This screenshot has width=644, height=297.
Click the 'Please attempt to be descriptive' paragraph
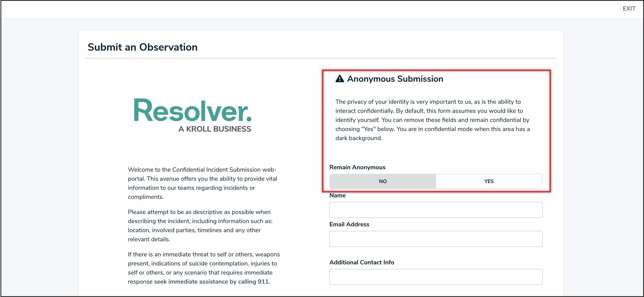coord(200,226)
